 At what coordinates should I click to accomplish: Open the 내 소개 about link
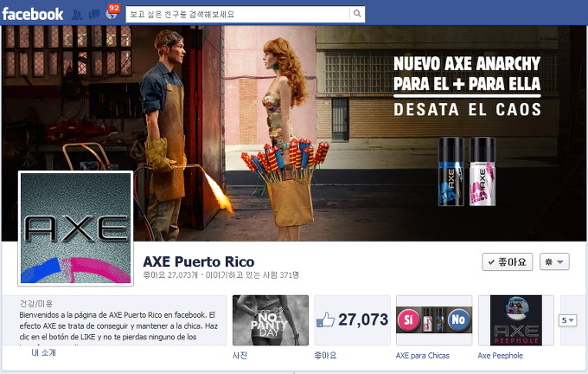click(x=44, y=353)
